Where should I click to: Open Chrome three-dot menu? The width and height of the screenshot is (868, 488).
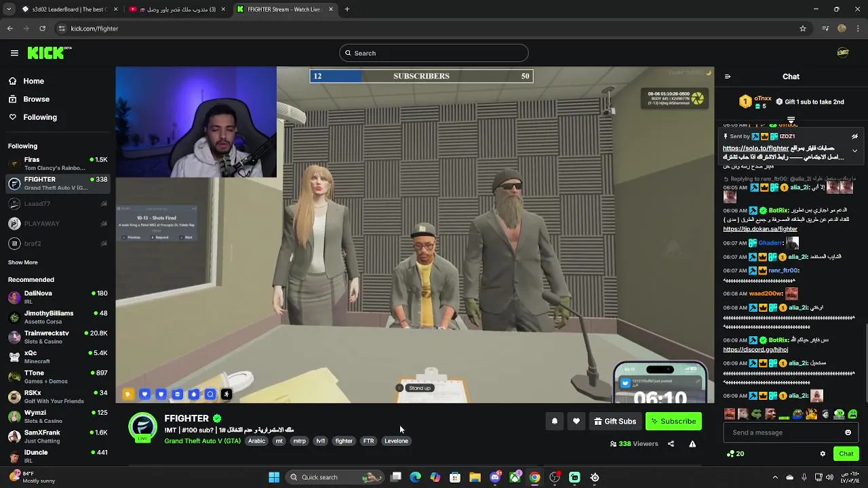click(x=859, y=28)
